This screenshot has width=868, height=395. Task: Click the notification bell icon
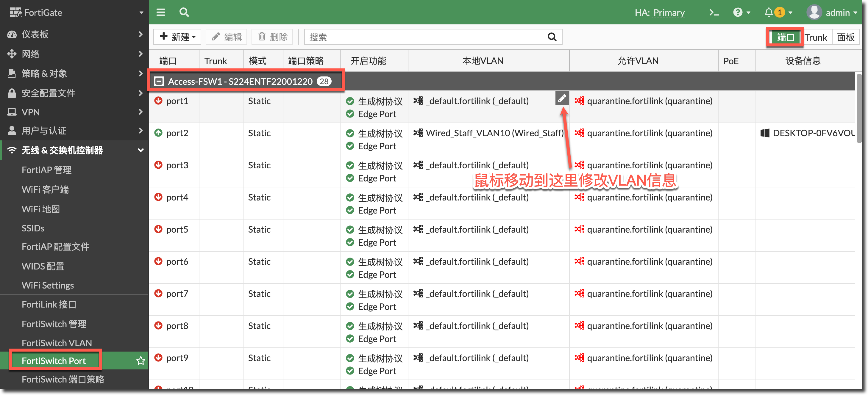[769, 13]
